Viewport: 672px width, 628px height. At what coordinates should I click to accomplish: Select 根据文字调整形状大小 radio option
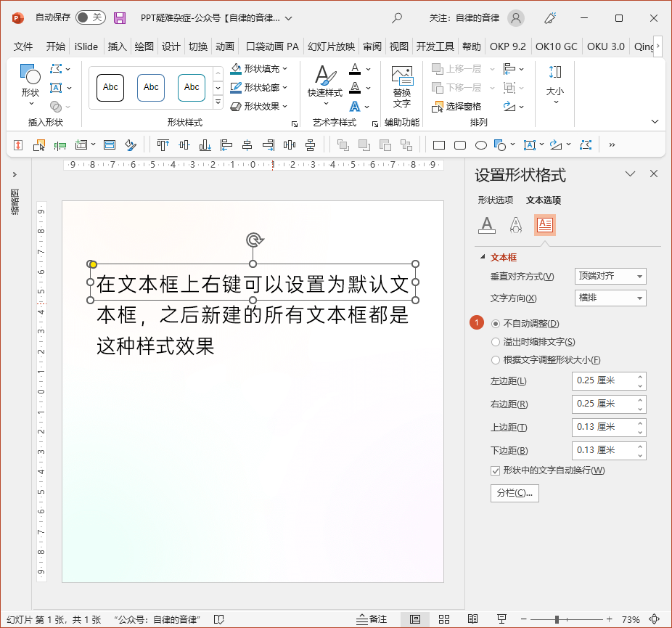[x=496, y=359]
